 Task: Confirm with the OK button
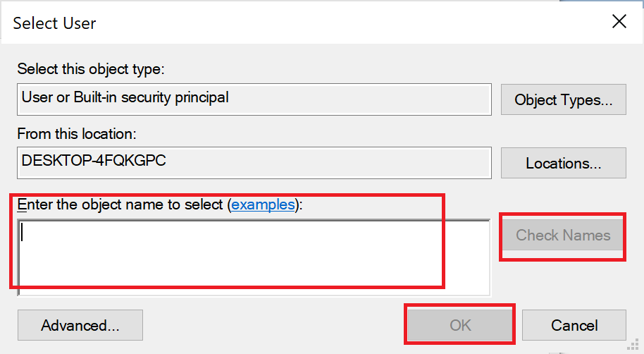459,325
